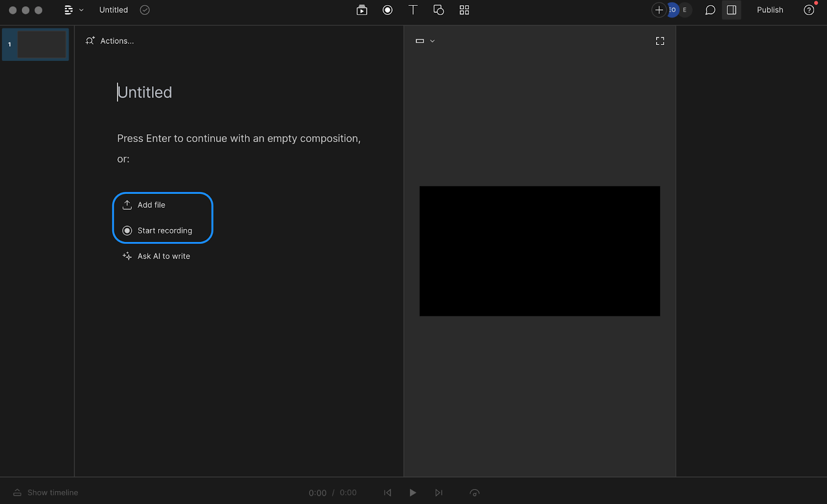Open the Actions... menu
This screenshot has height=504, width=827.
(x=110, y=41)
